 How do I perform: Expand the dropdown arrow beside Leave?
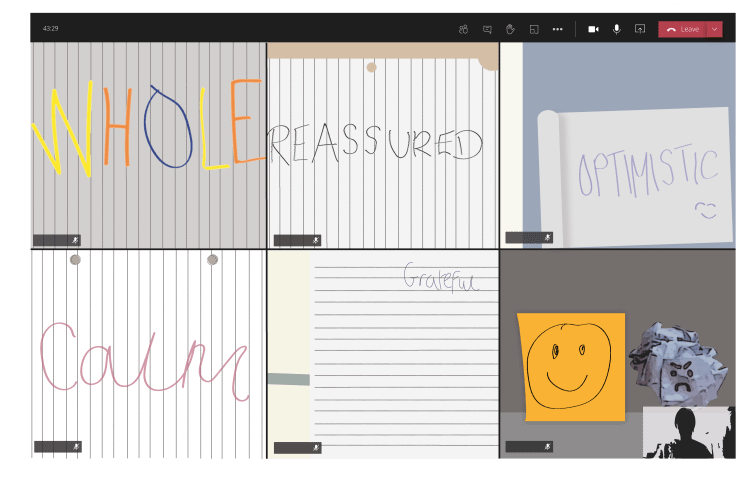coord(714,29)
